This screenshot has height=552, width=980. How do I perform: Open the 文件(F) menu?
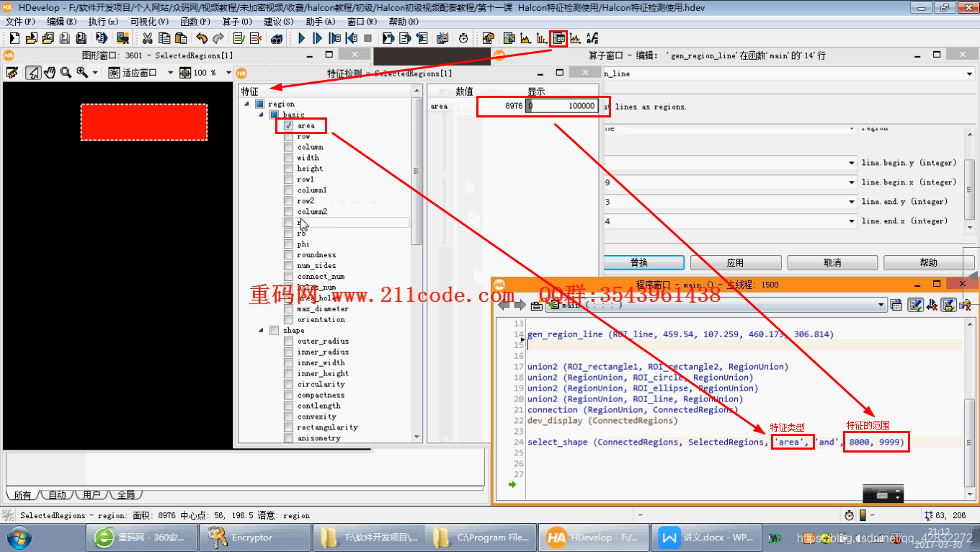point(19,22)
